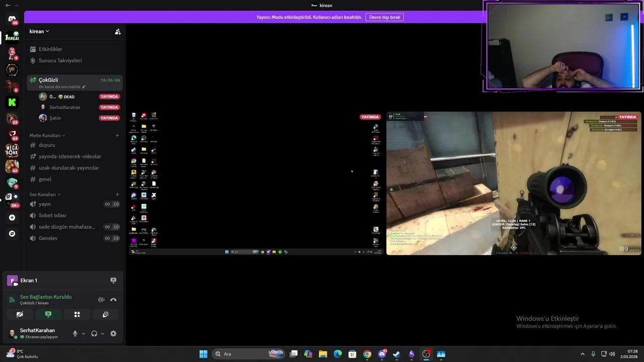Select the ÇokGizli voice channel
644x362 pixels.
74,82
